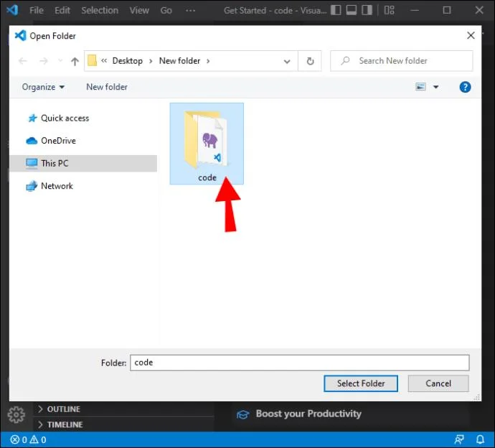Click the Quick access star icon
This screenshot has width=495, height=448.
(x=32, y=118)
